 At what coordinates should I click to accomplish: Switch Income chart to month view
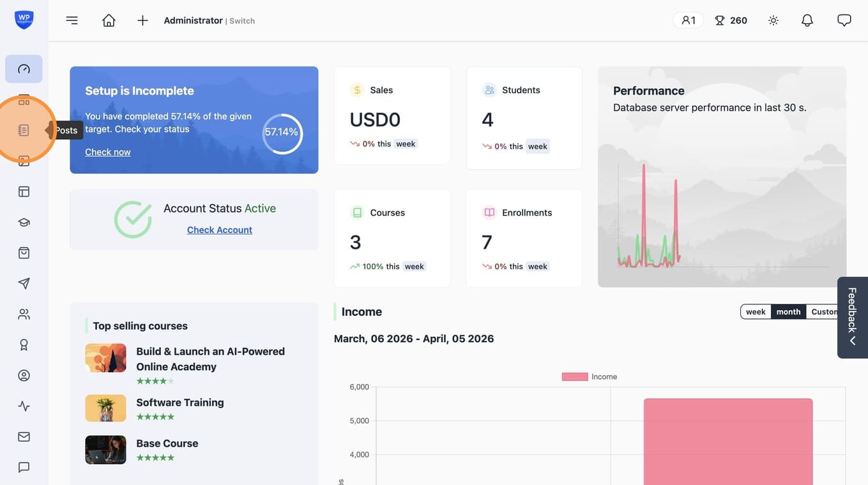point(788,311)
